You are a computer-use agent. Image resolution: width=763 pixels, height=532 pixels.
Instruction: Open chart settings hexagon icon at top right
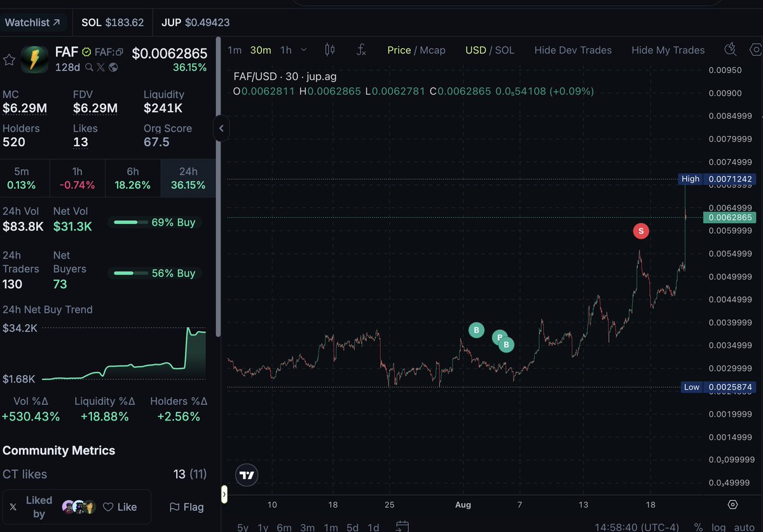click(755, 50)
